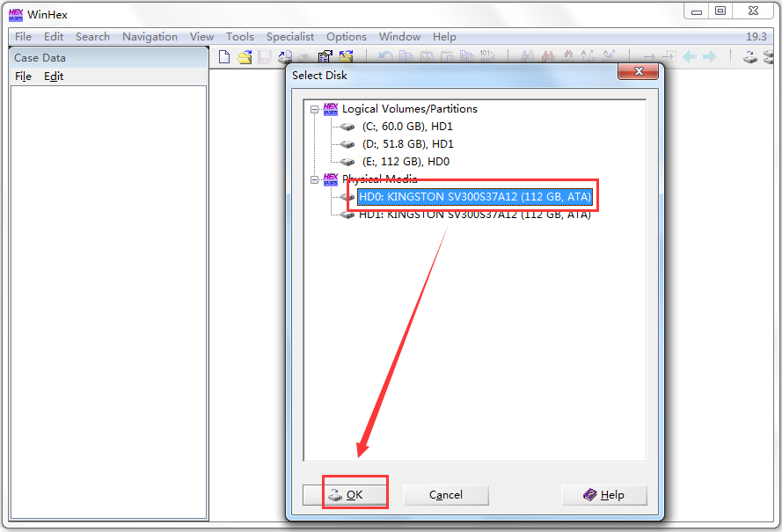Open the Case Data File menu
This screenshot has width=782, height=532.
pos(23,77)
